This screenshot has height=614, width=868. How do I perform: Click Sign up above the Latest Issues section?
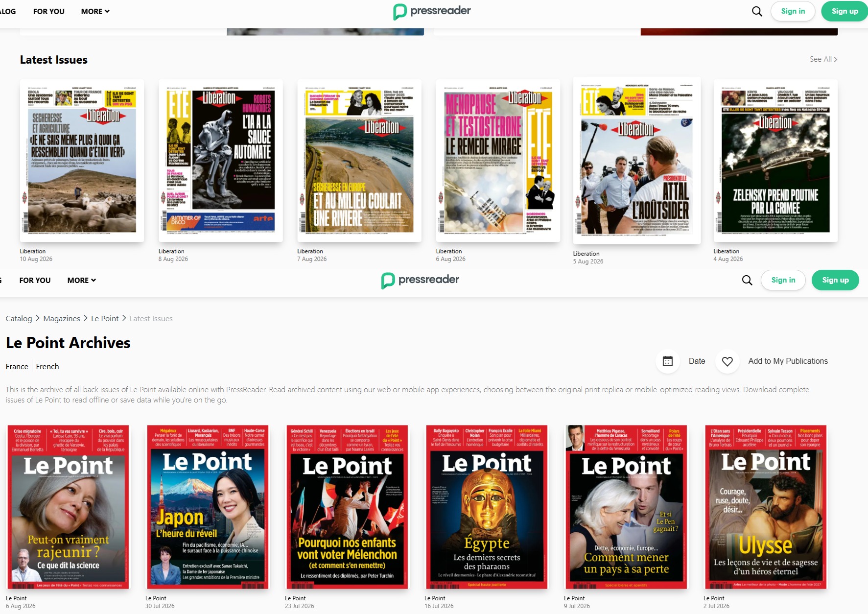click(845, 11)
